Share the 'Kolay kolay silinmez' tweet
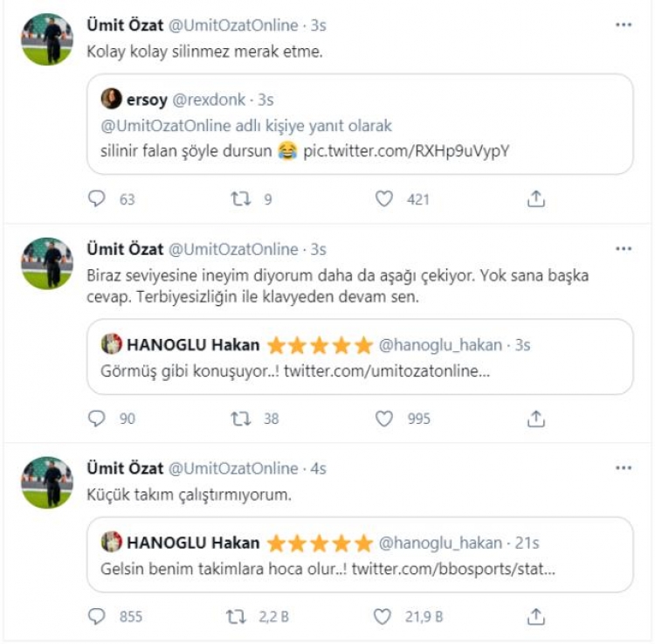 pos(536,199)
